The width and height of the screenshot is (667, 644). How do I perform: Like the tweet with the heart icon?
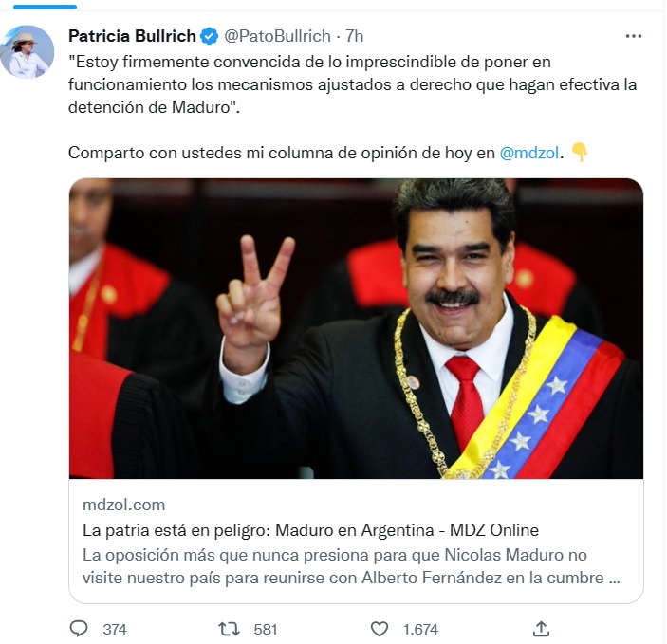[x=379, y=629]
